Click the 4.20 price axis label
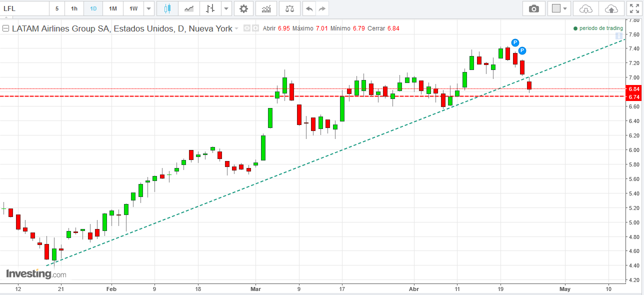The width and height of the screenshot is (644, 295). 634,280
